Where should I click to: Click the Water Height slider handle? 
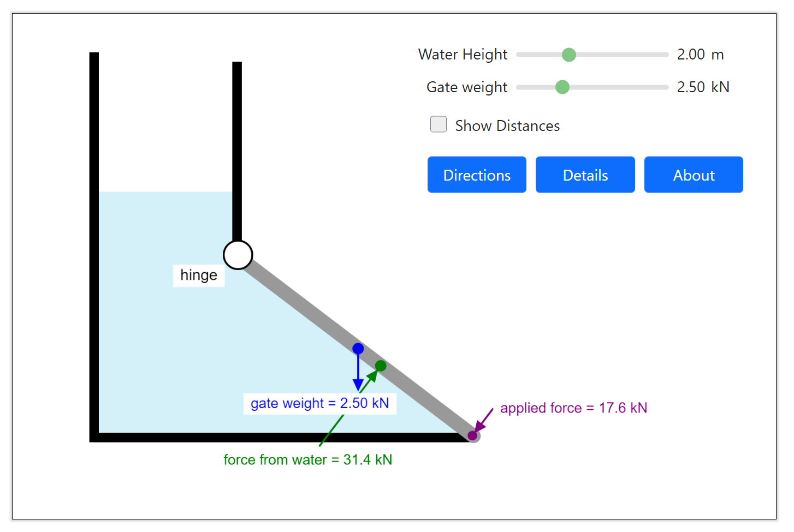[x=569, y=55]
